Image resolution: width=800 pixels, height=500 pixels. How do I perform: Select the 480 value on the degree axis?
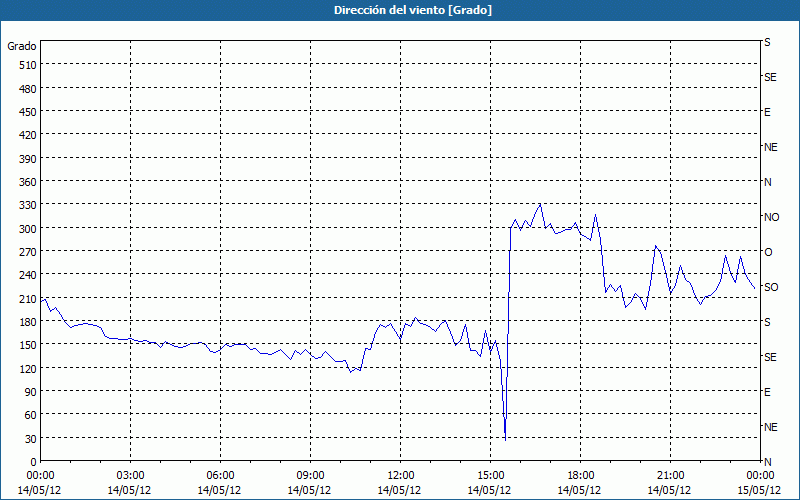point(28,89)
